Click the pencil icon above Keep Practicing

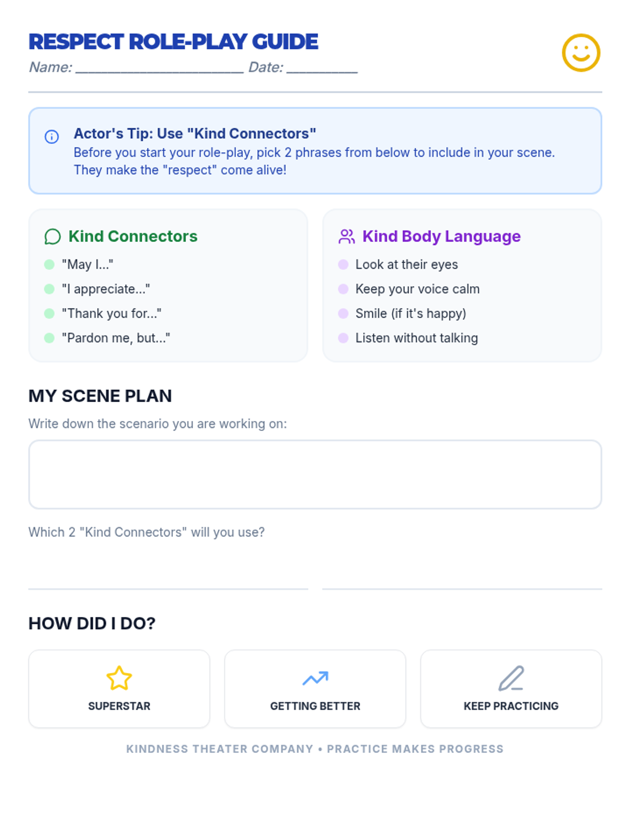tap(511, 678)
